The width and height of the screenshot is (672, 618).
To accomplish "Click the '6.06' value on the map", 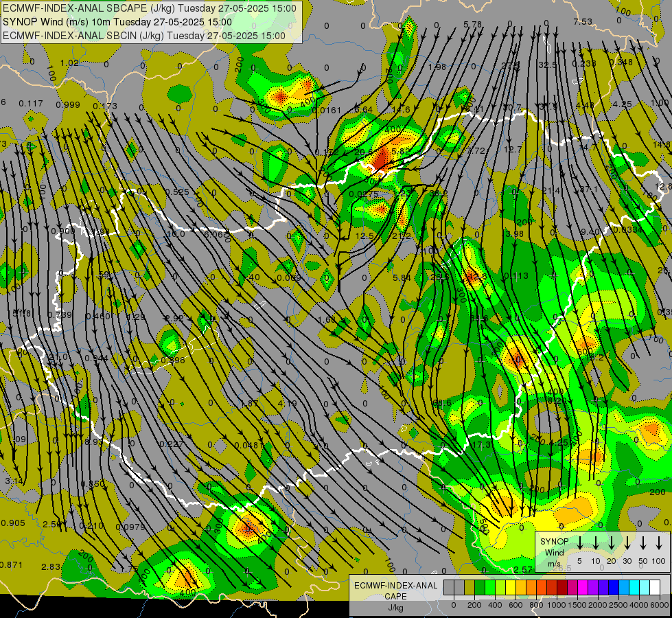I will [x=213, y=234].
